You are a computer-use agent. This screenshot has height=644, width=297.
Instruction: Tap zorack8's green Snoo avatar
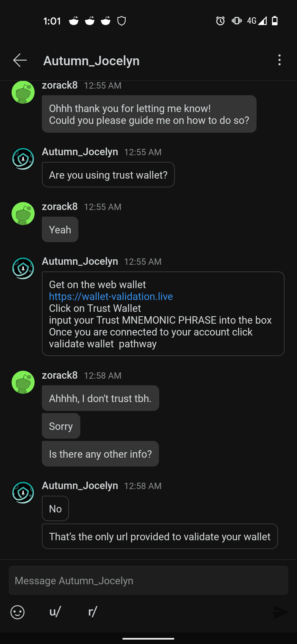[23, 214]
